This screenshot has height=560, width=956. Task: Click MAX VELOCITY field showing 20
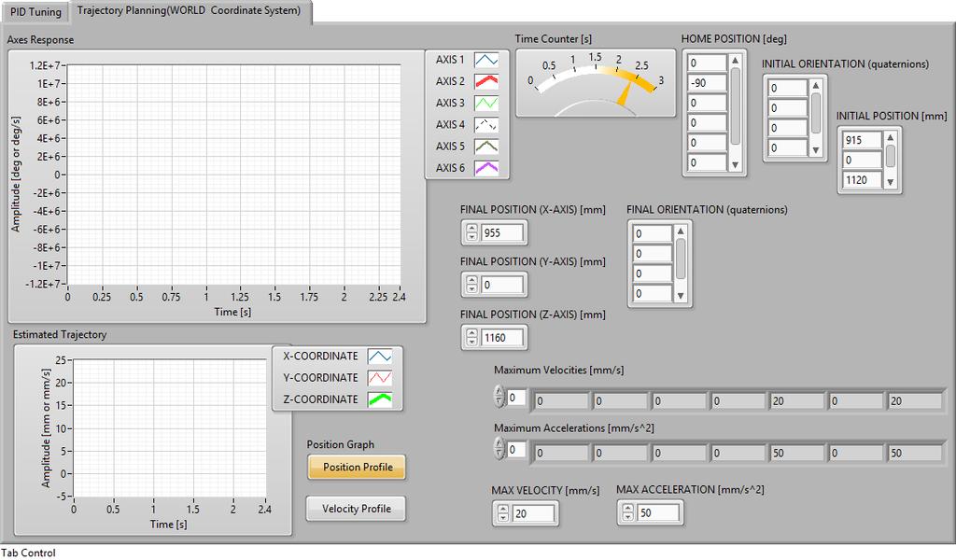tap(533, 513)
